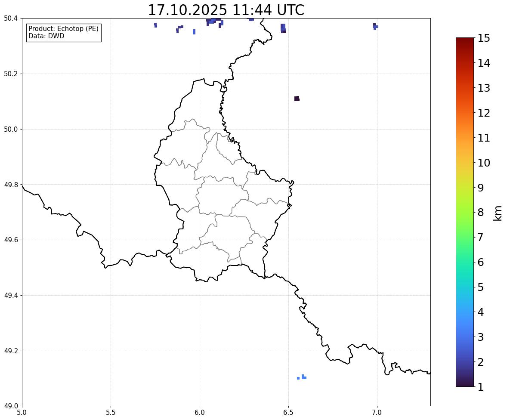Screen dimensions: 507x420
Task: Click the colorbar tick value 14
Action: (484, 63)
